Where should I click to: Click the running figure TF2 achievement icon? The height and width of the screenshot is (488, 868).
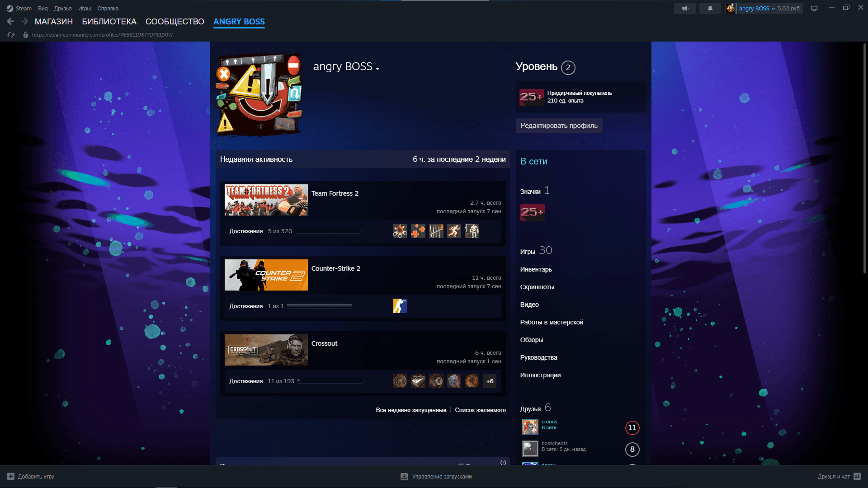[454, 231]
